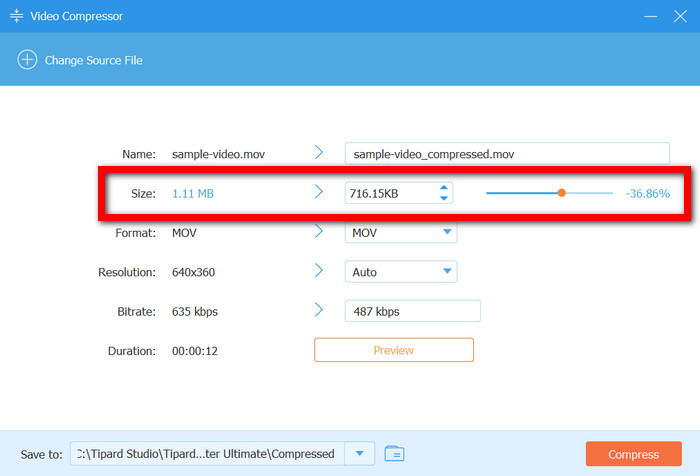Click the arrow in the Resolution row
The height and width of the screenshot is (476, 700).
click(319, 271)
